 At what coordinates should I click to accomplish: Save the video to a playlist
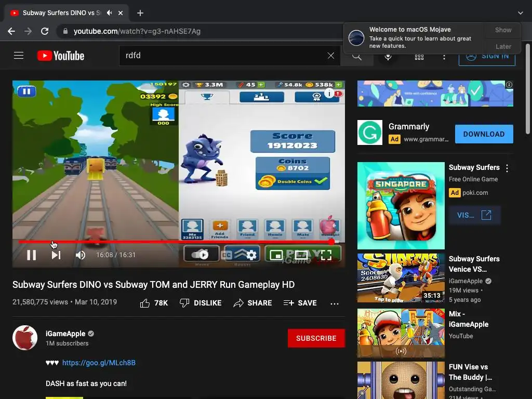tap(300, 303)
